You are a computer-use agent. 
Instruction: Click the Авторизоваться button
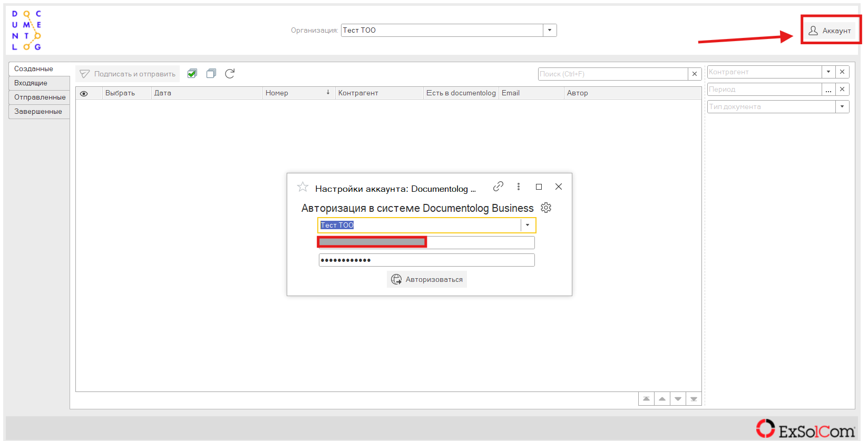point(427,279)
